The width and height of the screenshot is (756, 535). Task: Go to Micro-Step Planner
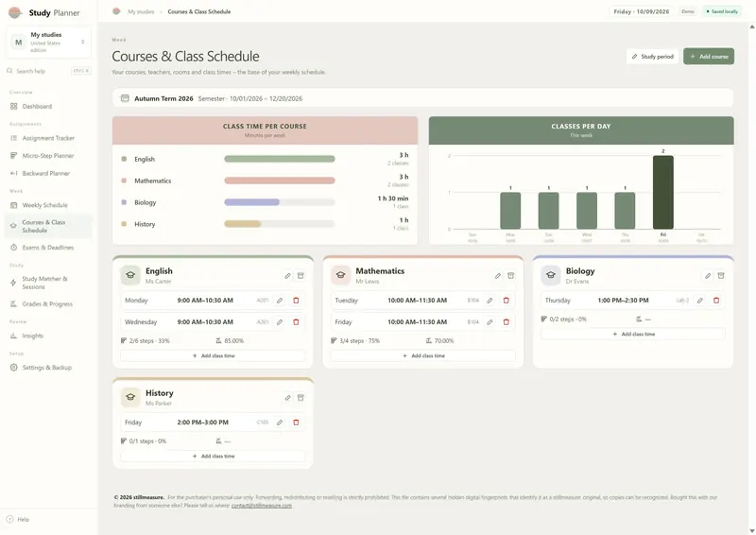[x=48, y=156]
